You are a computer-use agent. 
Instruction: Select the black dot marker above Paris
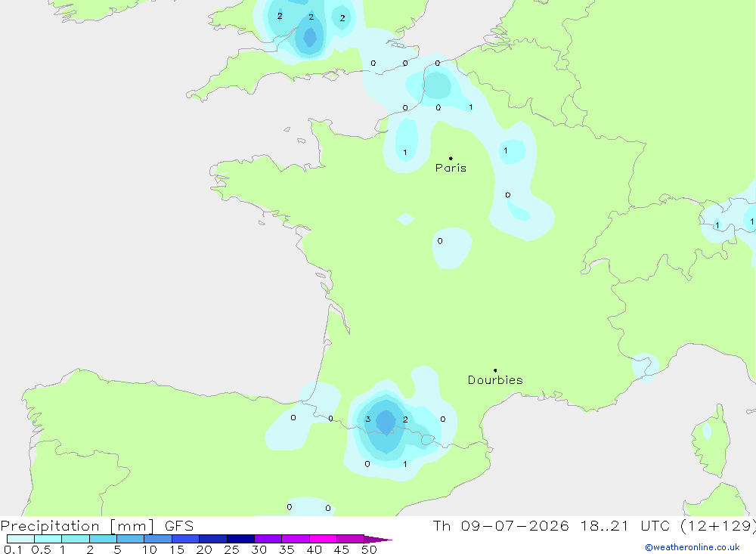coord(451,158)
